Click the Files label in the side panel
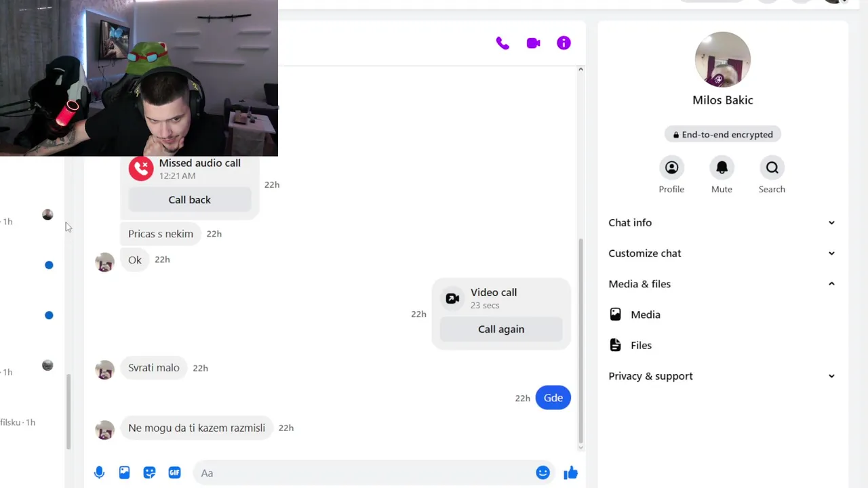The height and width of the screenshot is (488, 868). (x=641, y=345)
